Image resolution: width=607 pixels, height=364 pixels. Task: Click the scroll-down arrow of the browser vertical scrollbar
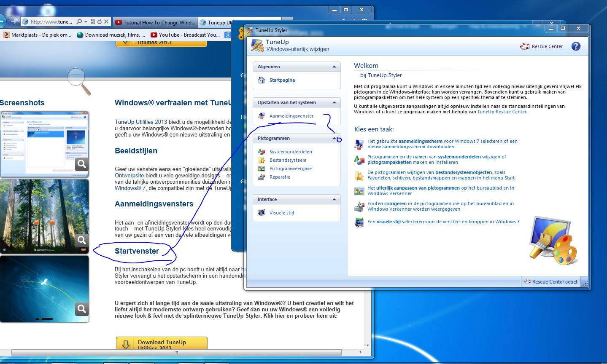(x=368, y=345)
